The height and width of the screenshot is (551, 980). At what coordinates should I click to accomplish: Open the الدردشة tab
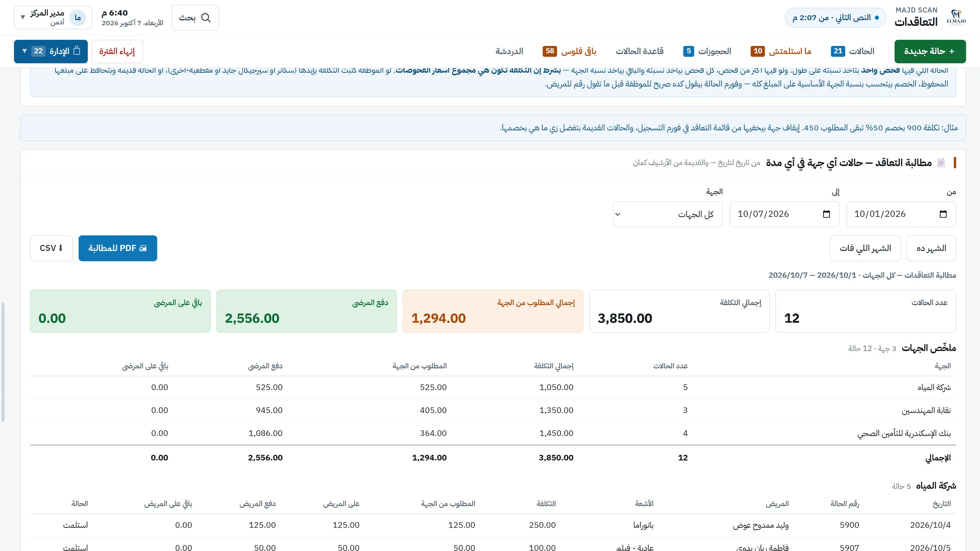point(509,51)
